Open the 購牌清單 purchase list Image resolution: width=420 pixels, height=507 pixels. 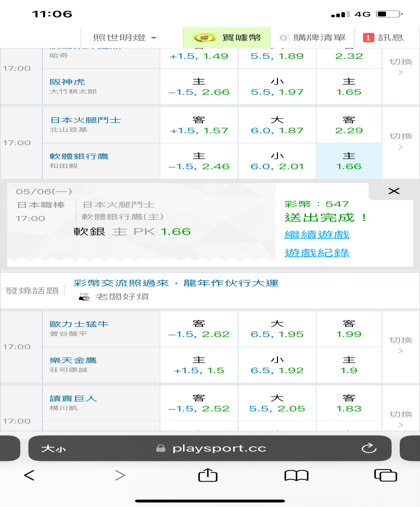[312, 38]
